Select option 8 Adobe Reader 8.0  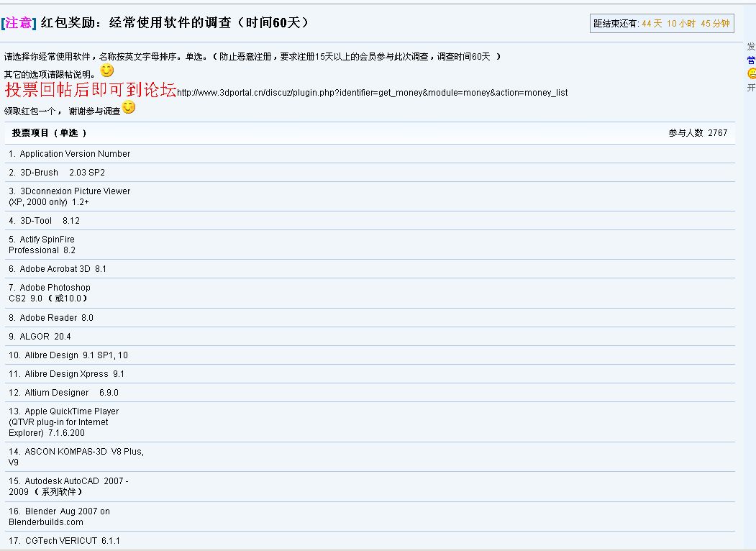(51, 318)
